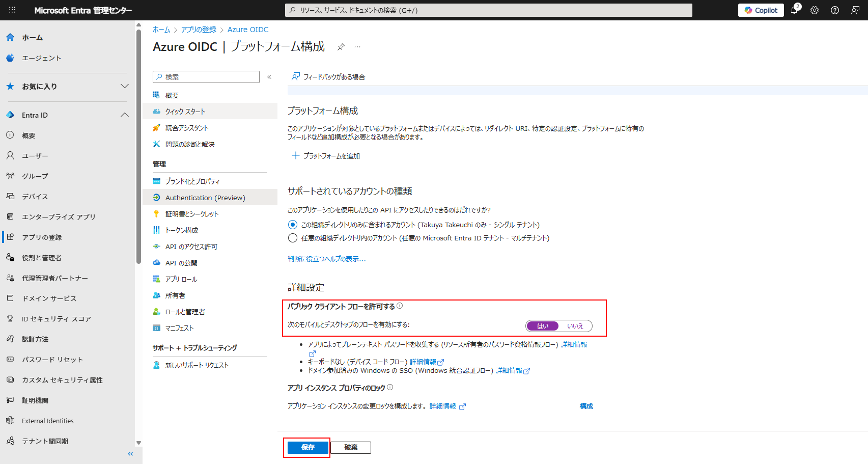Open the app launcher waffle icon
The height and width of the screenshot is (464, 868).
[x=12, y=10]
